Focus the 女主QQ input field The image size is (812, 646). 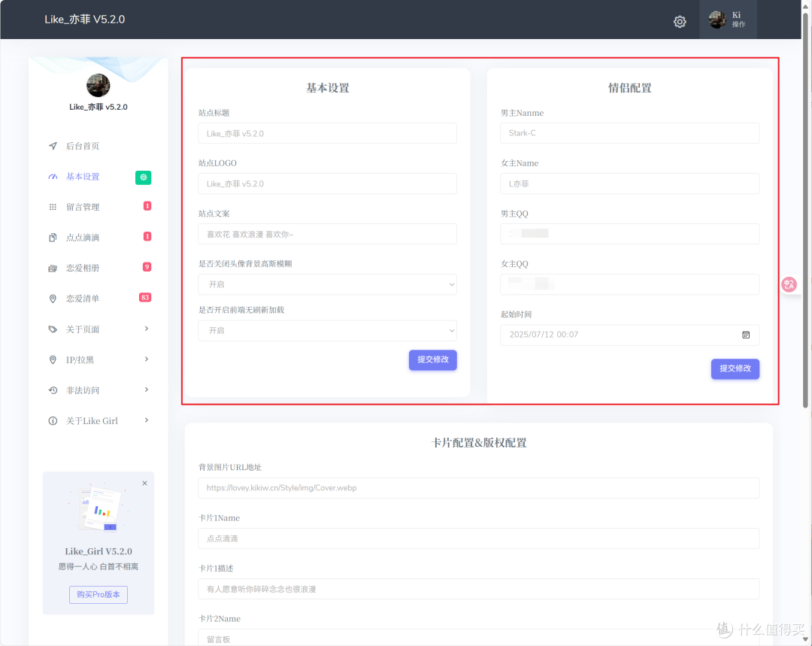[630, 284]
